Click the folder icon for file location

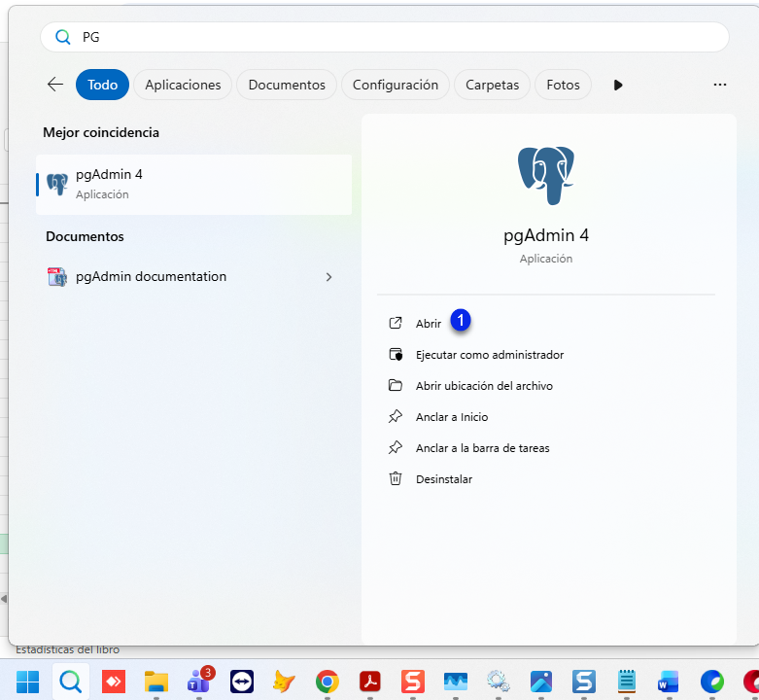396,385
